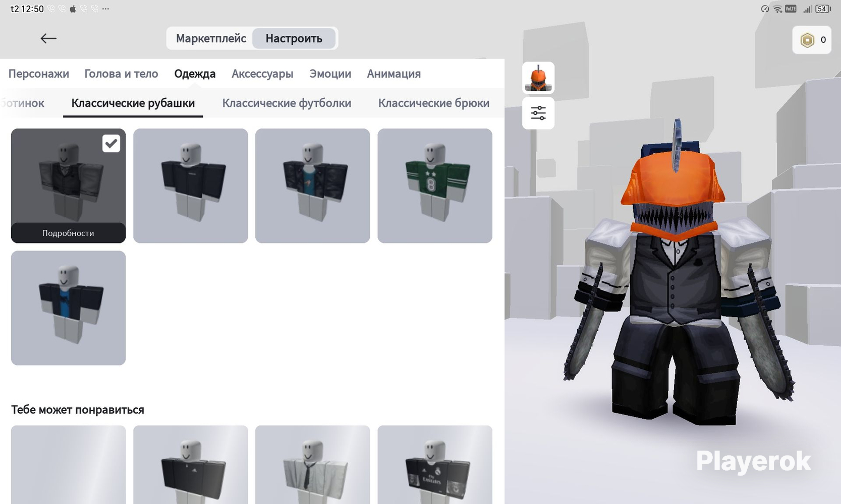Open the Персонажи category

(x=39, y=74)
